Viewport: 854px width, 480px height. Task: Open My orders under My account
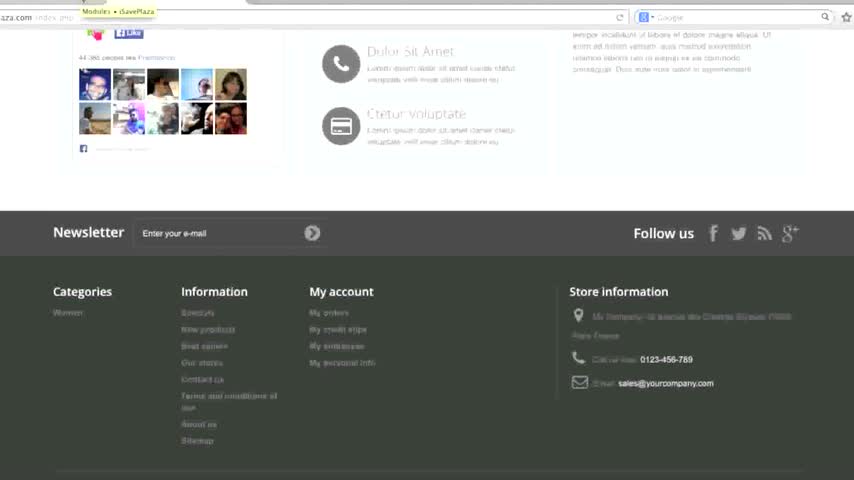pyautogui.click(x=329, y=313)
